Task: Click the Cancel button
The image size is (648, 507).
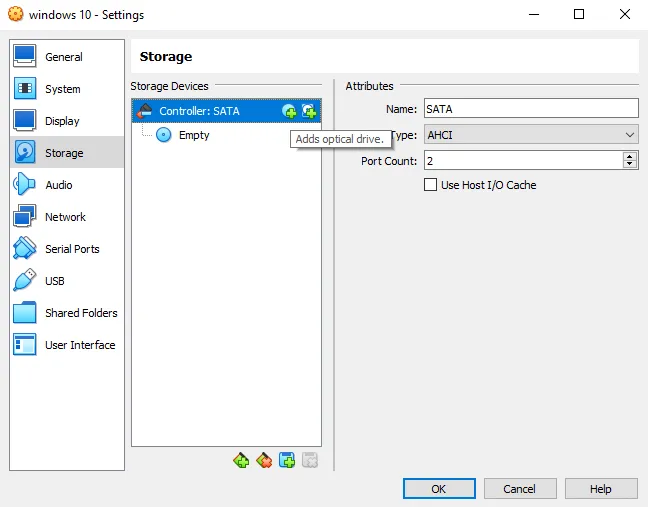Action: 520,489
